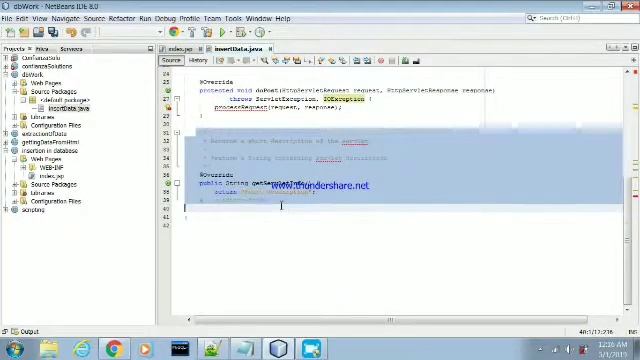Click the Undo toolbar icon
This screenshot has width=640, height=360.
tap(71, 32)
